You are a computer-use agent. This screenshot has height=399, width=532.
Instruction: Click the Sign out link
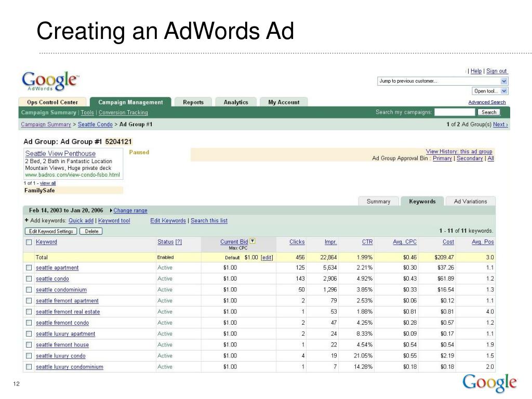[496, 71]
